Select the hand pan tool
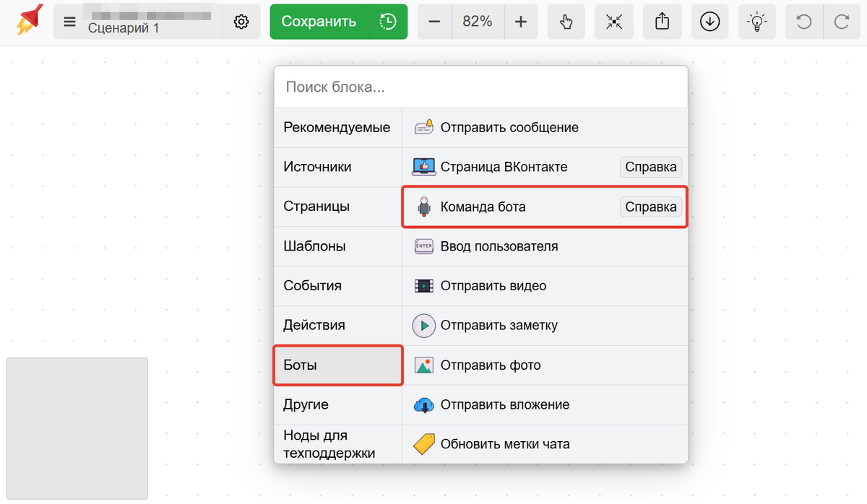Image resolution: width=867 pixels, height=504 pixels. [x=566, y=22]
